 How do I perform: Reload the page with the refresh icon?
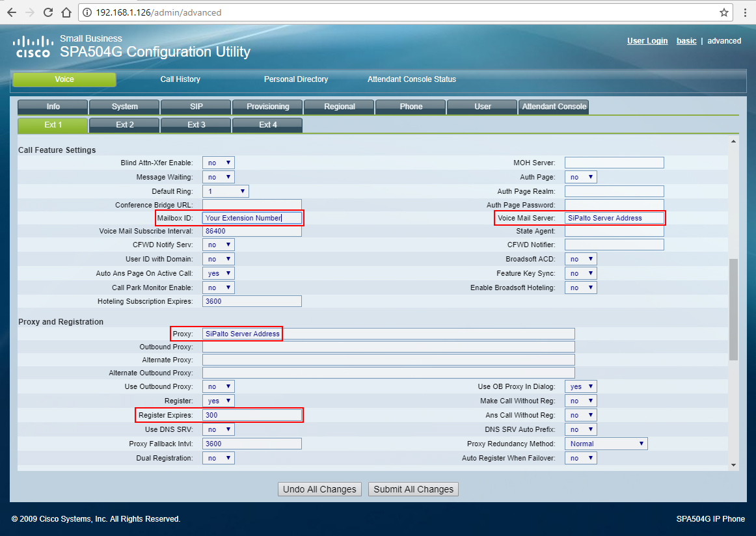pyautogui.click(x=48, y=12)
